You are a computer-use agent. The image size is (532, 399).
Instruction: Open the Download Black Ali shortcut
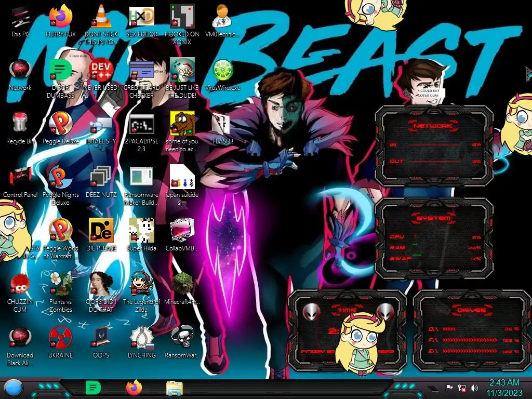20,346
